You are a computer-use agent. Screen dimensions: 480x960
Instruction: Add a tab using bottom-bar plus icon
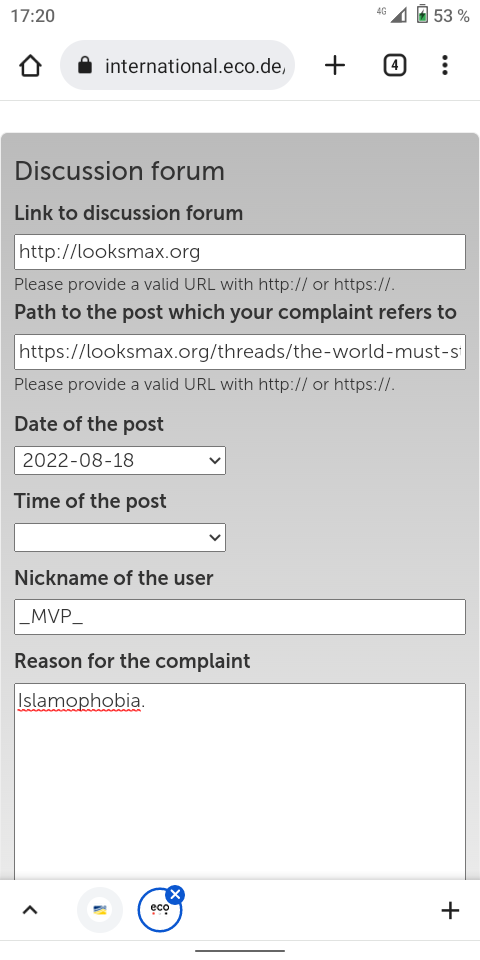click(450, 910)
